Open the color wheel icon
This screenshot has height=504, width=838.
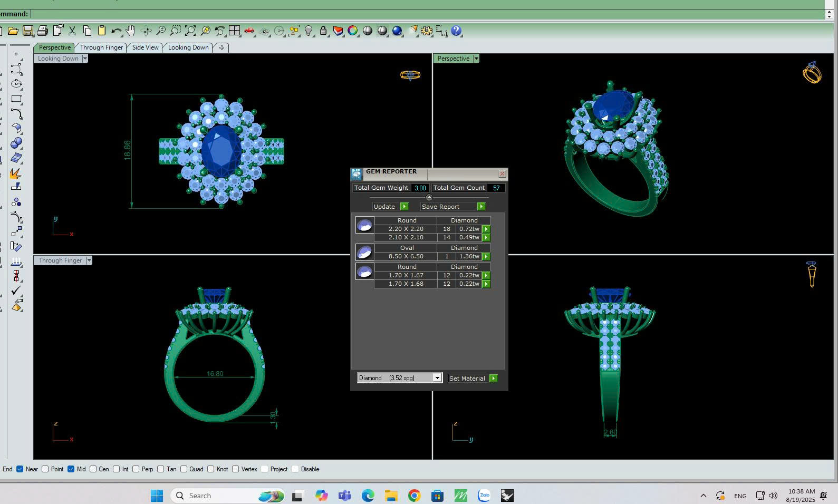tap(353, 31)
